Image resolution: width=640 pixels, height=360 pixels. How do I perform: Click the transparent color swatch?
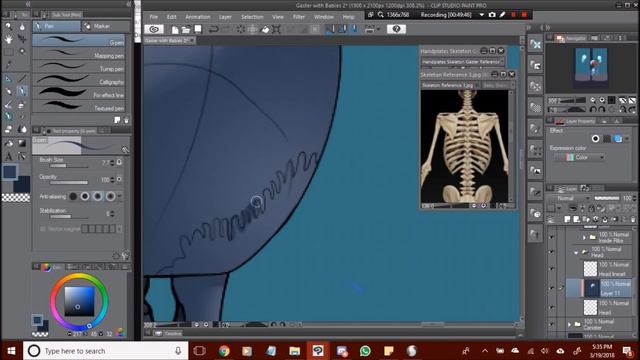(16, 198)
